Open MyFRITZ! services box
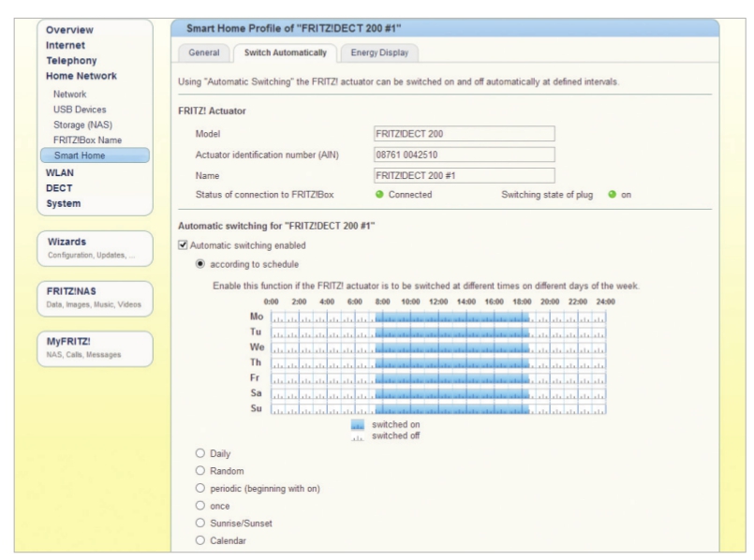754x560 pixels. 96,348
